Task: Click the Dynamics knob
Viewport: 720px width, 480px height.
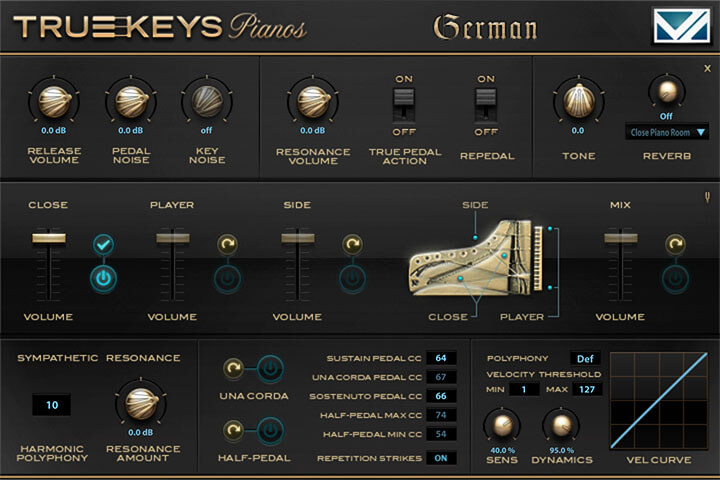Action: click(x=561, y=425)
